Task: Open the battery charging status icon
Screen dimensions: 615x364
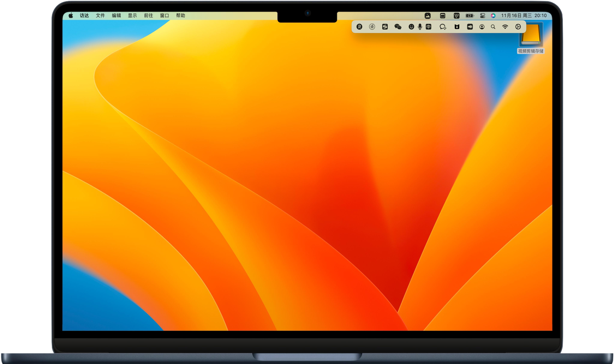Action: pyautogui.click(x=470, y=16)
